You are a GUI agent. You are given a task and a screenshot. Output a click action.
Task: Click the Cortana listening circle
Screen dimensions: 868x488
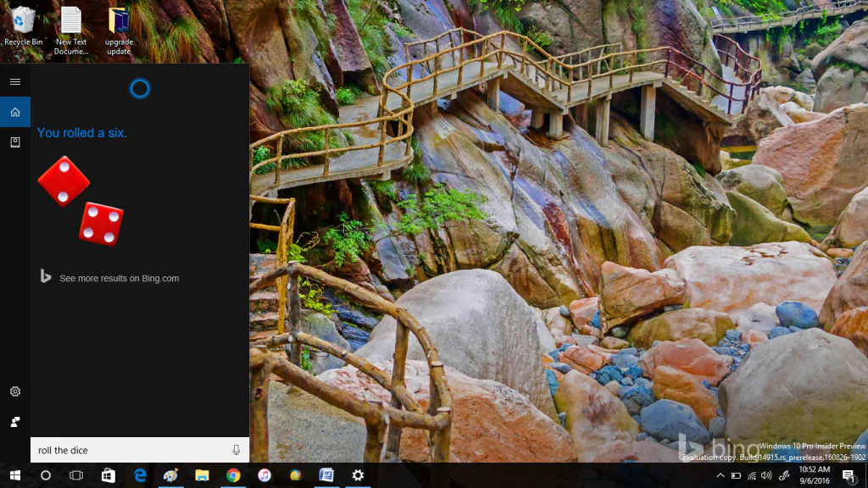pyautogui.click(x=140, y=88)
